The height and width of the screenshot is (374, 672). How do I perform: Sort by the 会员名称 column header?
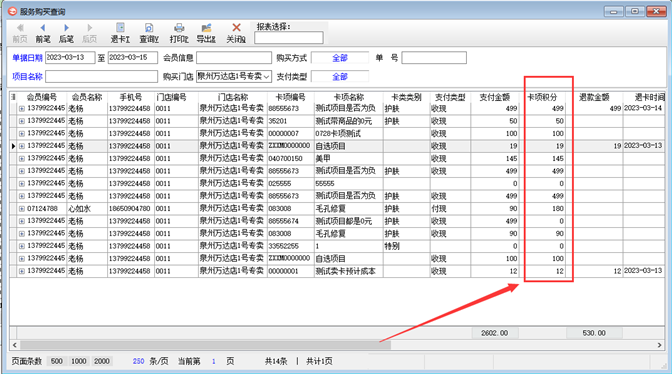point(87,97)
